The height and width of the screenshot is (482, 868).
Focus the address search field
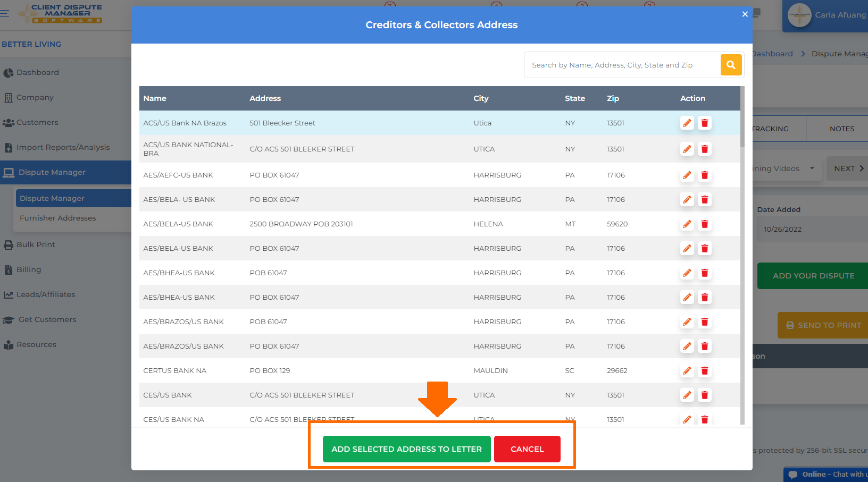(x=622, y=65)
